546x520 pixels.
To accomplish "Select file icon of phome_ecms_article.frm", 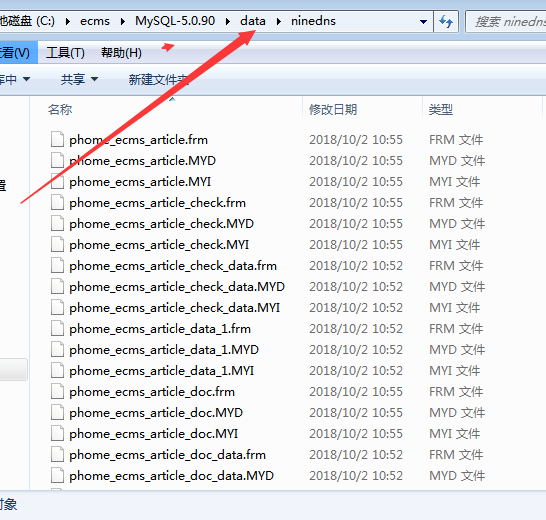I will pyautogui.click(x=57, y=140).
